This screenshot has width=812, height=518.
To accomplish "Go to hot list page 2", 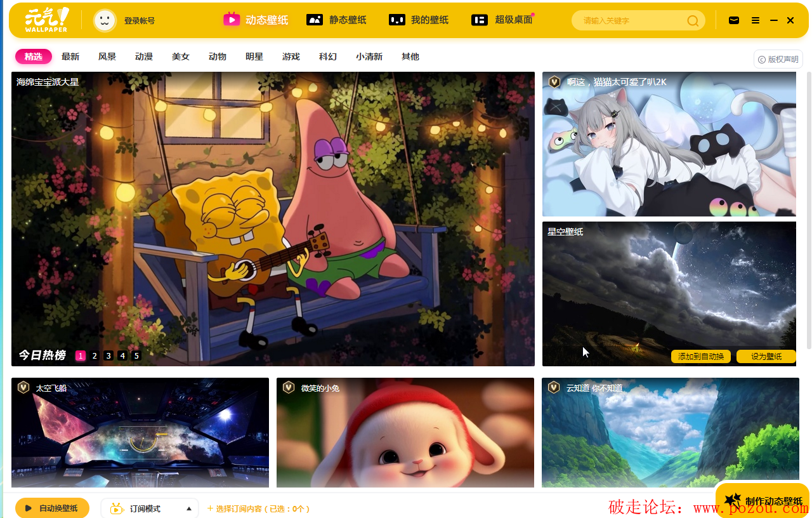I will pyautogui.click(x=95, y=355).
